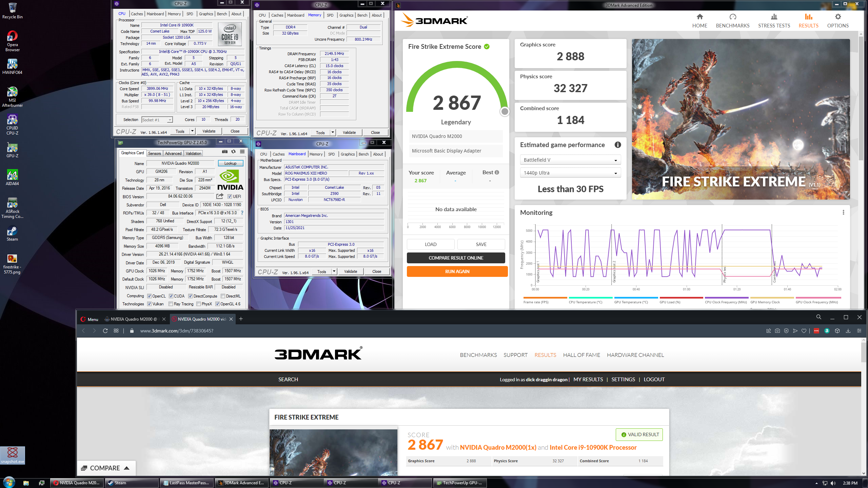Switch to Sensors tab in GPU-Z

point(154,154)
